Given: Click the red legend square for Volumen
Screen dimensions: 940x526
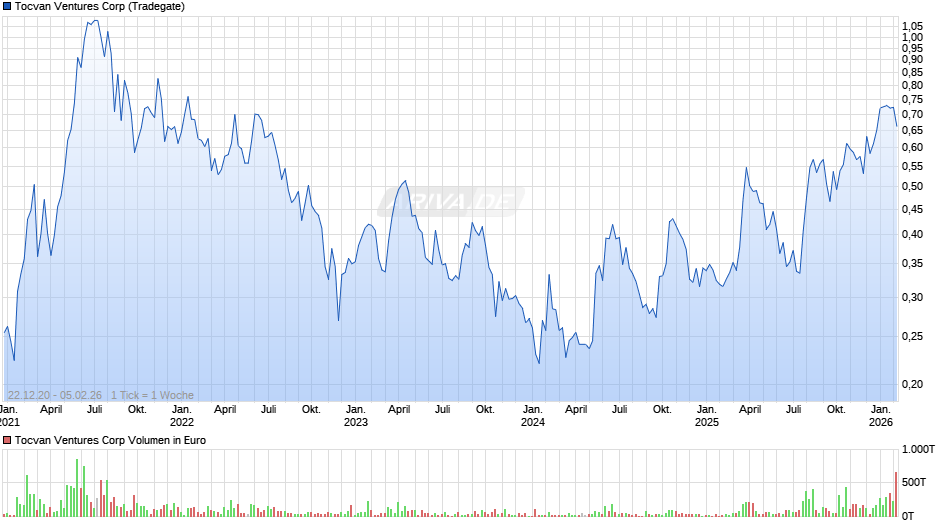Looking at the screenshot, I should coord(7,440).
